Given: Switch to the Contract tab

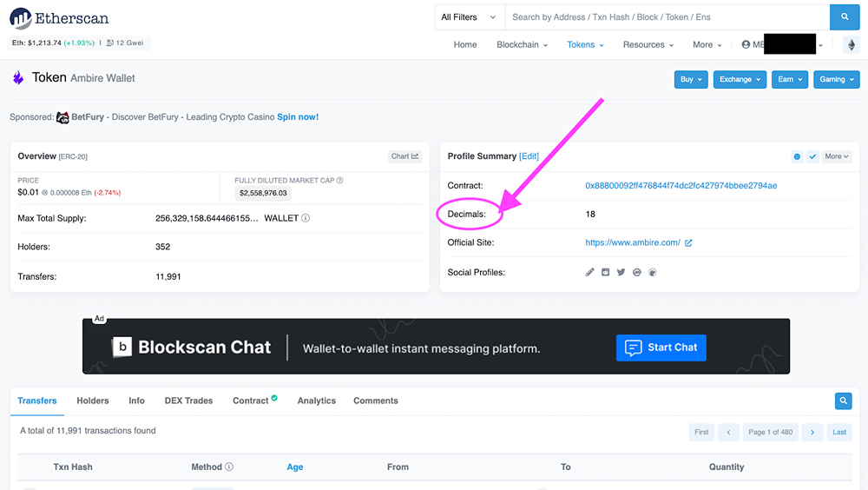Looking at the screenshot, I should (254, 401).
